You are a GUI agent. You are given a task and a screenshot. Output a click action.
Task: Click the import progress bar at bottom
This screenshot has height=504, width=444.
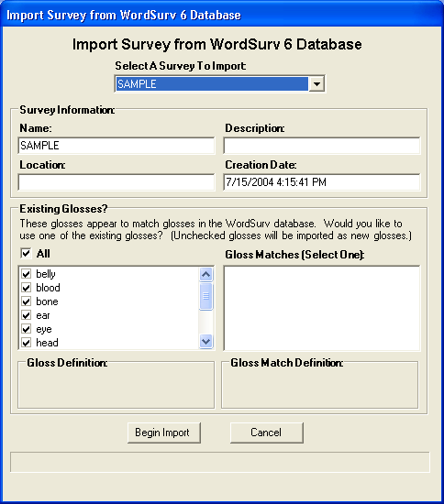(x=220, y=462)
